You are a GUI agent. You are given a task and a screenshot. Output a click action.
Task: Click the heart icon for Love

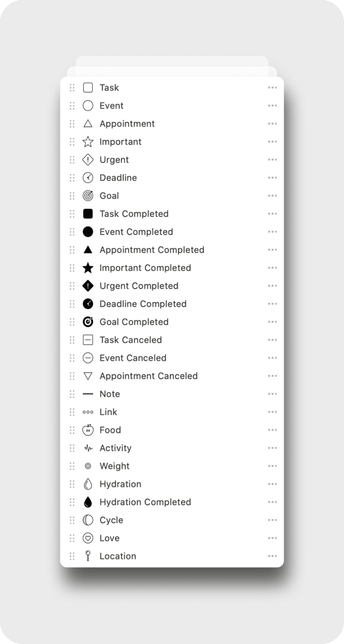(x=88, y=538)
